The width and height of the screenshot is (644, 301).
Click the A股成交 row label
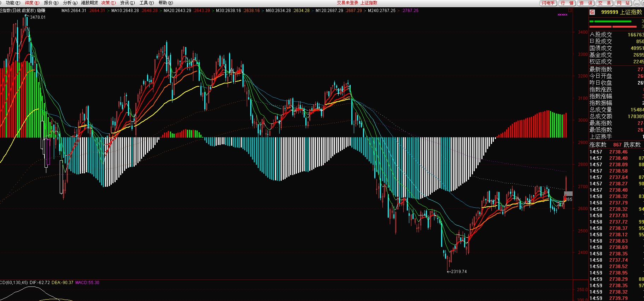tap(601, 35)
